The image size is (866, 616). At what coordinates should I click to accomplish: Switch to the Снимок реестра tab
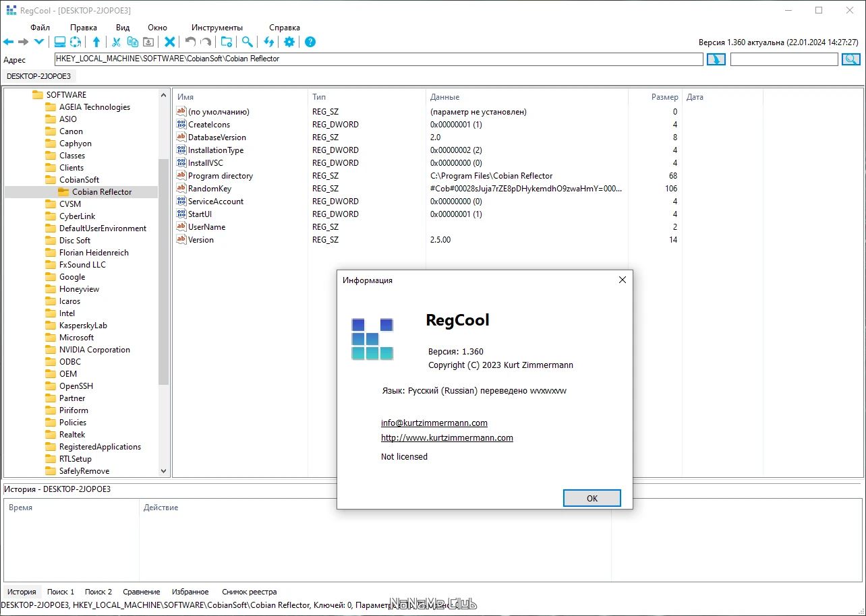pyautogui.click(x=250, y=592)
